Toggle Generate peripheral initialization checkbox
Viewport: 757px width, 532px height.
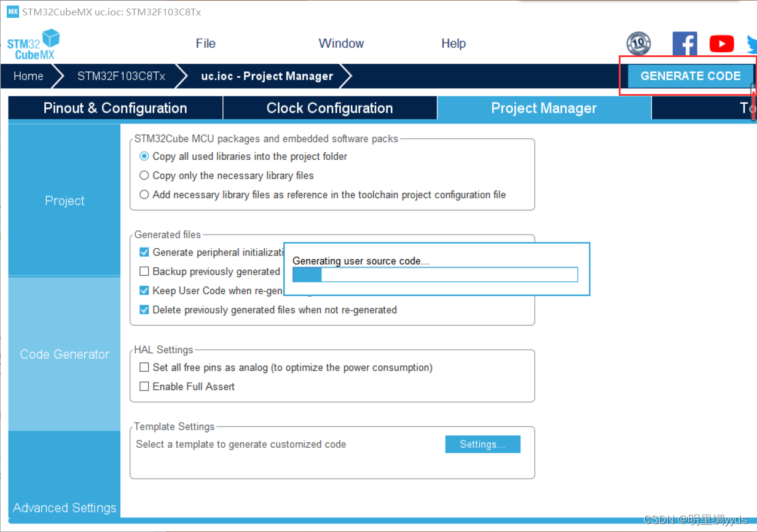pyautogui.click(x=144, y=252)
